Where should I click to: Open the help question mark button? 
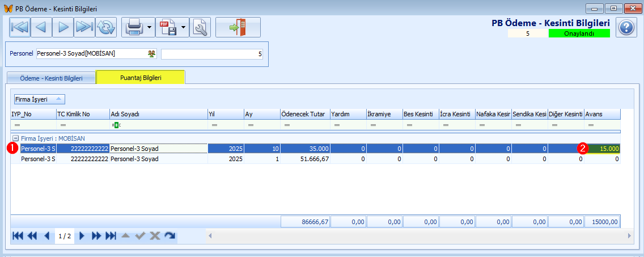[625, 27]
